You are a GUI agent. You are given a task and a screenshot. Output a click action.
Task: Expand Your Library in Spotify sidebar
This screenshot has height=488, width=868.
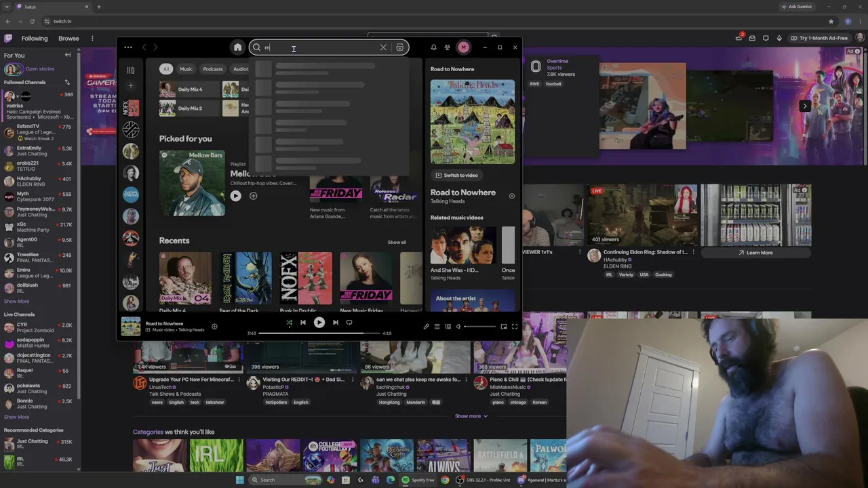(131, 70)
